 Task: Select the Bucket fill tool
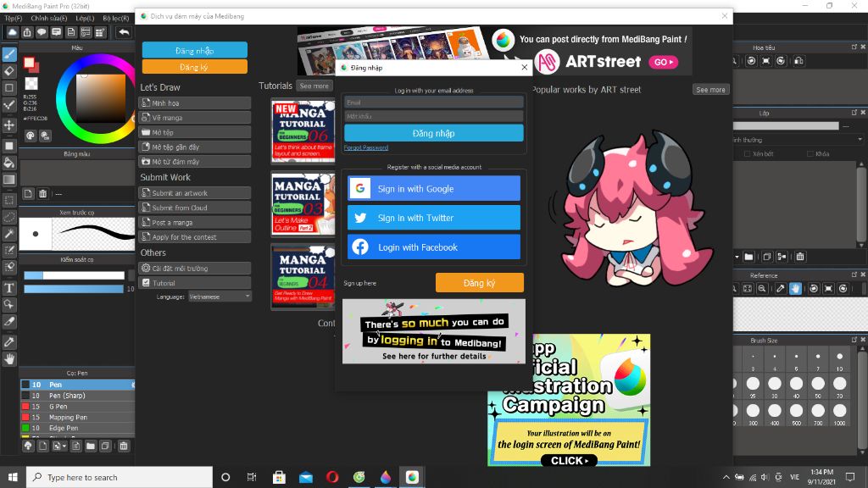tap(9, 163)
